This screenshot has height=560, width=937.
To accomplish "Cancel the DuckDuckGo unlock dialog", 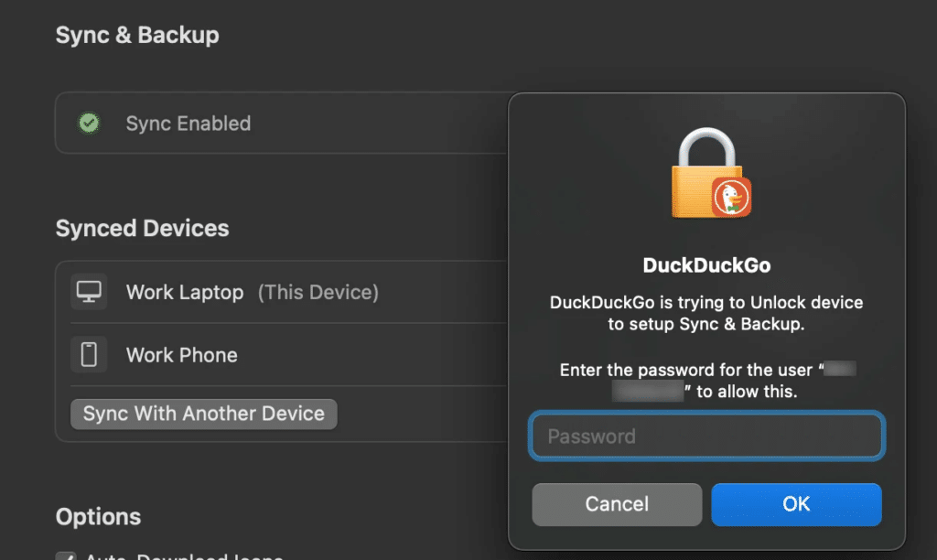I will (617, 504).
